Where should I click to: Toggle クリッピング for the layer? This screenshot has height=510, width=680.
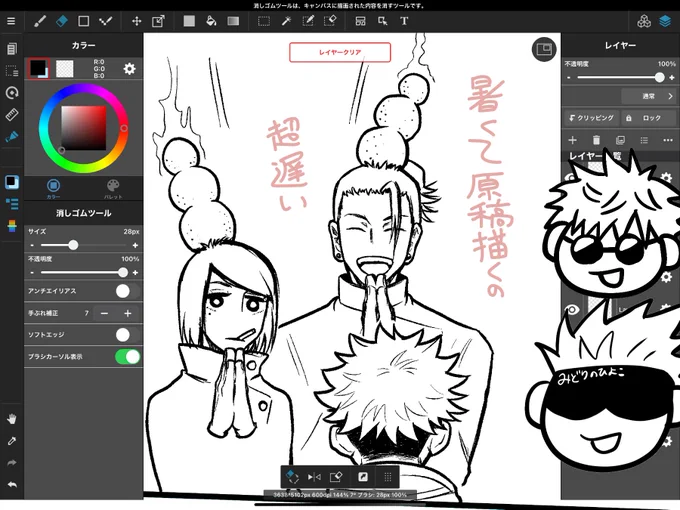(x=591, y=118)
